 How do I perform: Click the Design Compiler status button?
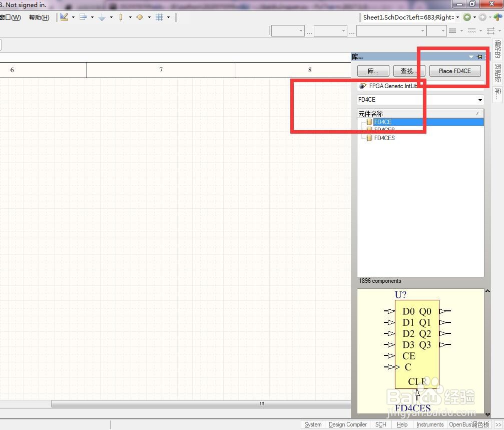(x=348, y=424)
